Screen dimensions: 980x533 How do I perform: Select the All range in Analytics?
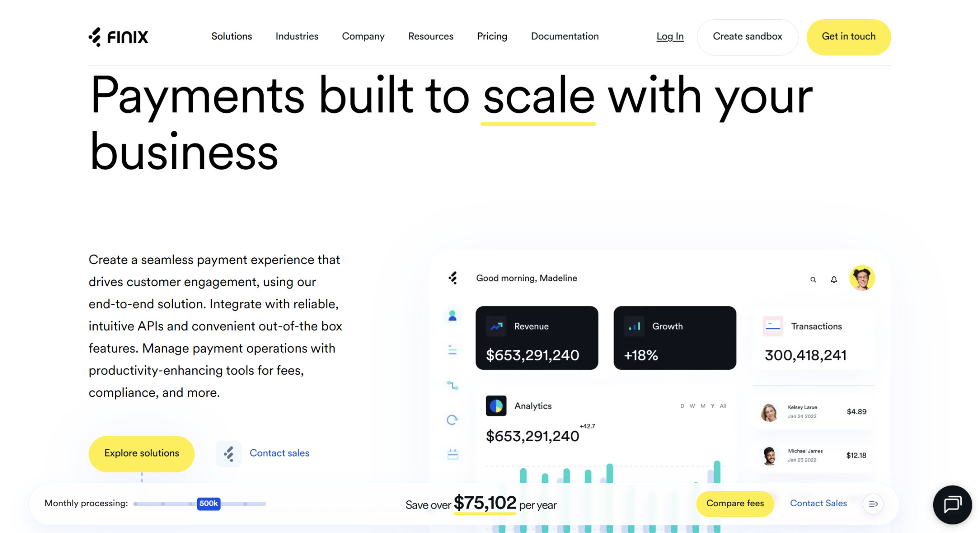(x=723, y=406)
